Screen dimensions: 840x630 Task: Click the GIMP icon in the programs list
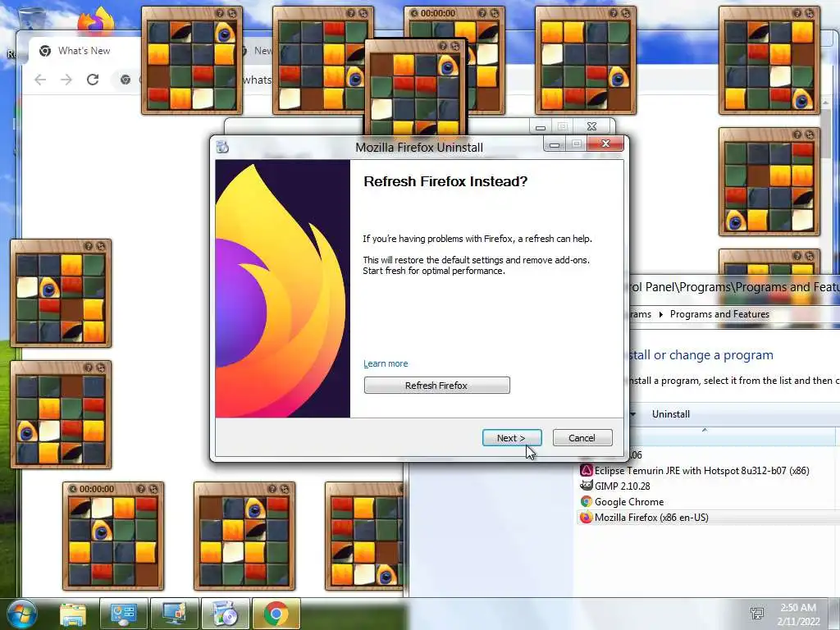click(x=586, y=486)
